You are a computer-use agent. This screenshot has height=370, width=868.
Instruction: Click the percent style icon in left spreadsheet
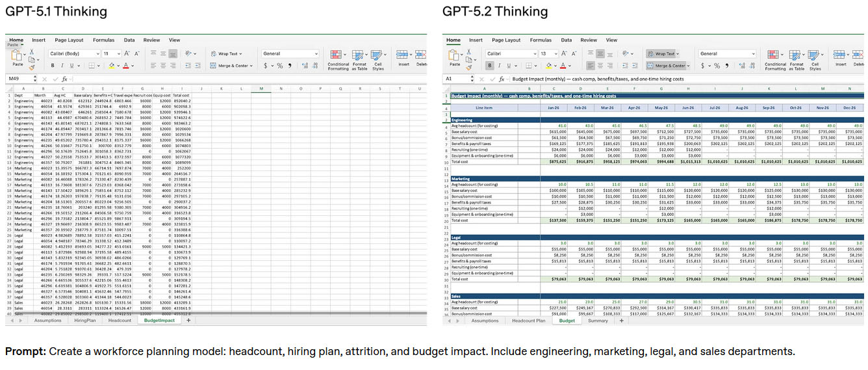(x=279, y=66)
